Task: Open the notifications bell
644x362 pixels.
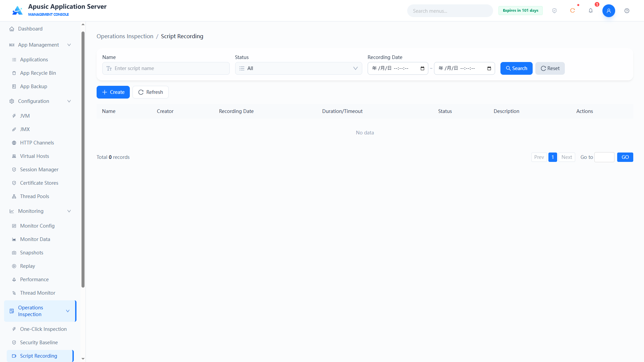Action: click(591, 11)
